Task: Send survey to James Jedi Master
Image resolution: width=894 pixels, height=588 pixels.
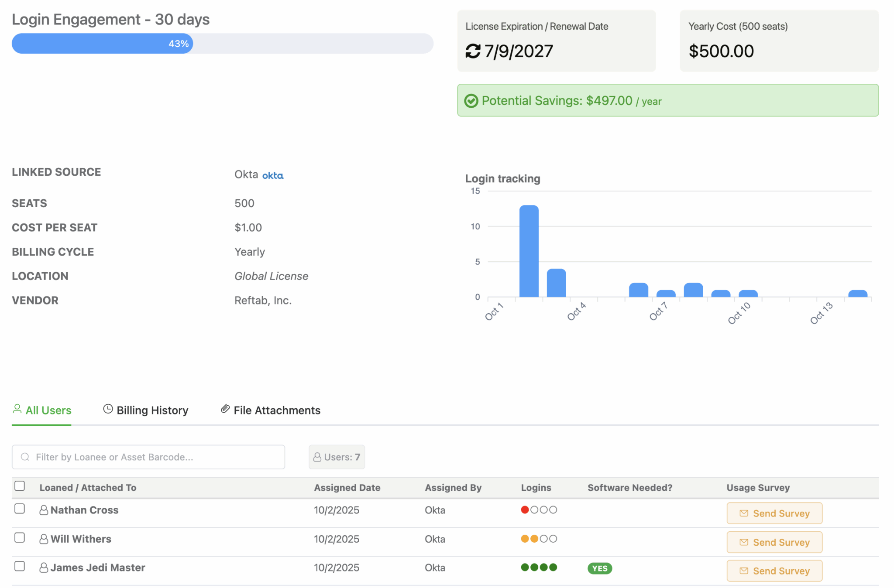Action: (x=774, y=571)
